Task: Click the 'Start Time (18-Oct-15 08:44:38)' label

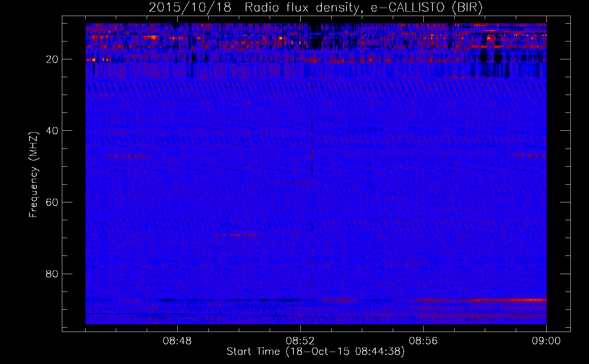Action: (316, 352)
